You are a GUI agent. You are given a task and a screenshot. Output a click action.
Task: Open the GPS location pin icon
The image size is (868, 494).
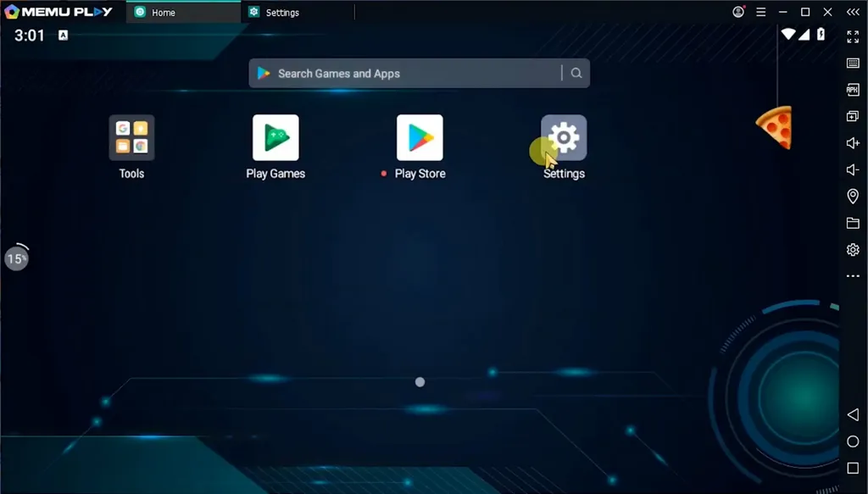853,197
